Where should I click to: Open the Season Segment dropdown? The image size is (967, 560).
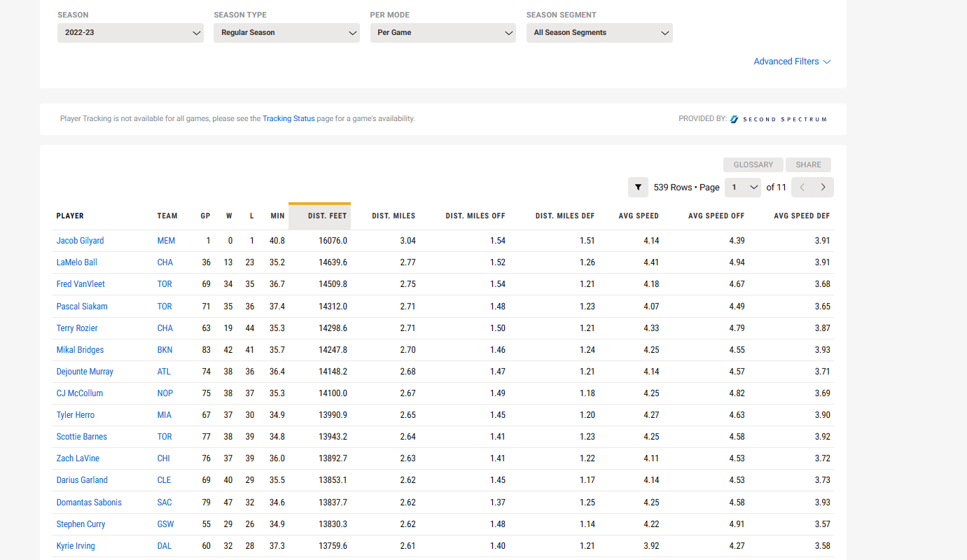coord(599,33)
